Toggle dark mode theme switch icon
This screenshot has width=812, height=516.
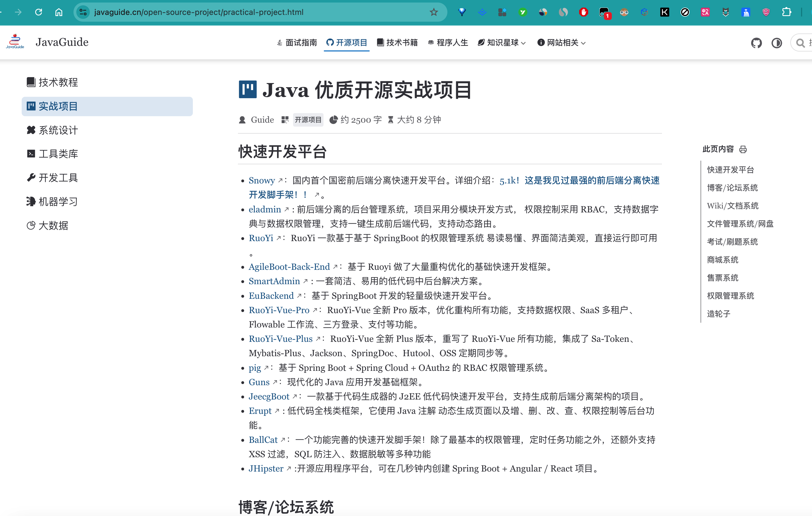[x=777, y=43]
